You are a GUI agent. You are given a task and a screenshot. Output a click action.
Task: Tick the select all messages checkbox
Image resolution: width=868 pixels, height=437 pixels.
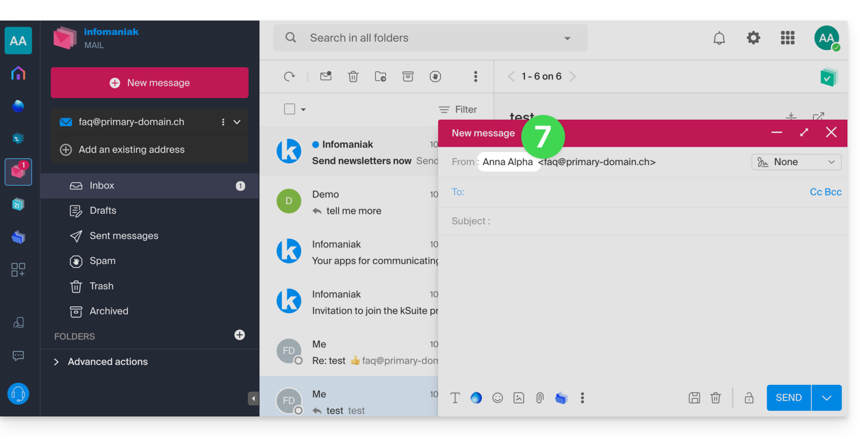pos(290,110)
